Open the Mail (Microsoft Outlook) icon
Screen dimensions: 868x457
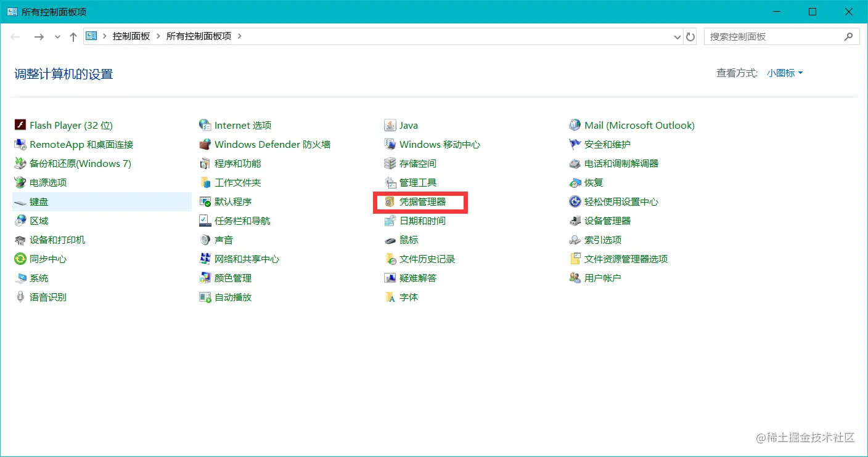pos(575,125)
